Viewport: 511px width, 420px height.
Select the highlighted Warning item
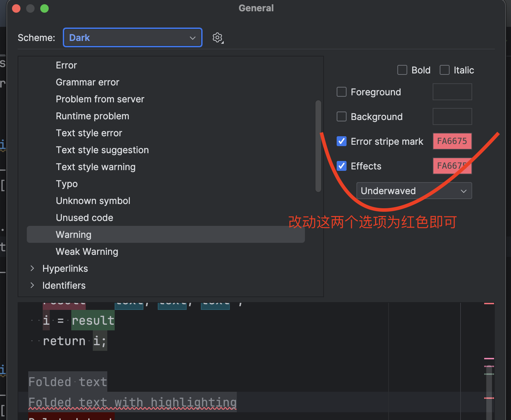166,234
